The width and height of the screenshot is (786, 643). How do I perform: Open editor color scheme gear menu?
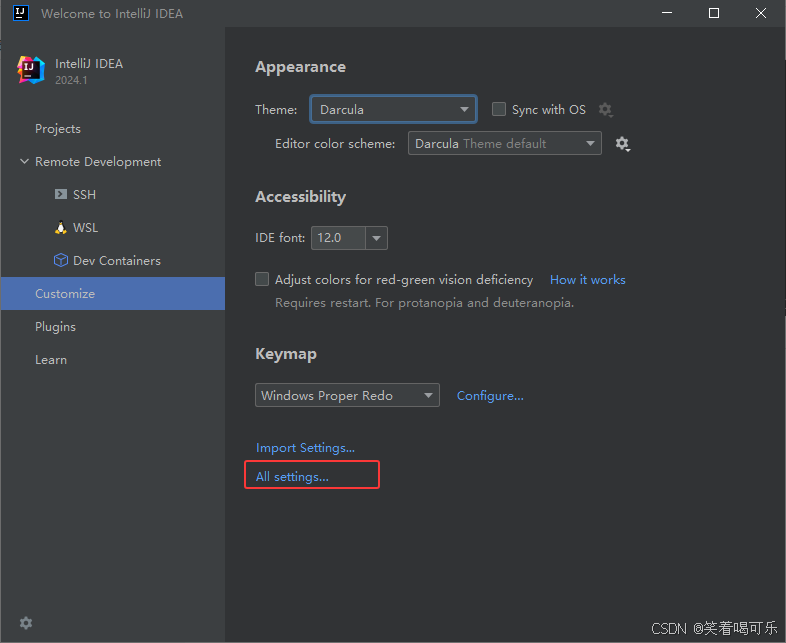tap(623, 144)
